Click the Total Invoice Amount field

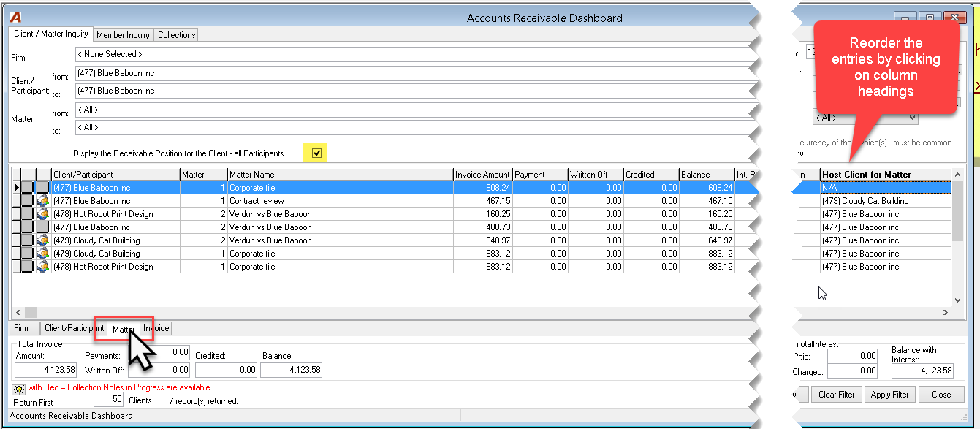45,370
